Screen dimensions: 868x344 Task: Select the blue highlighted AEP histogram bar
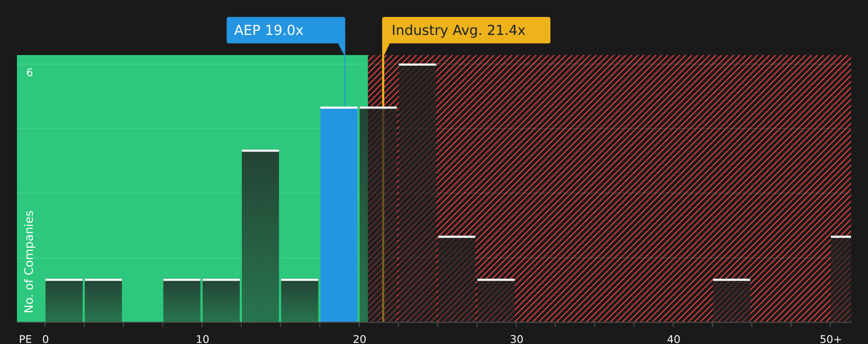(x=339, y=214)
